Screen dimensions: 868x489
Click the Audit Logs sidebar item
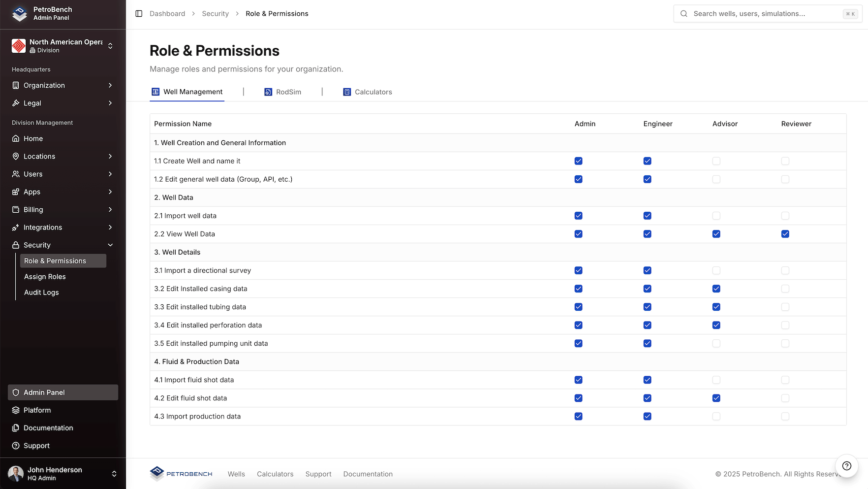[41, 293]
